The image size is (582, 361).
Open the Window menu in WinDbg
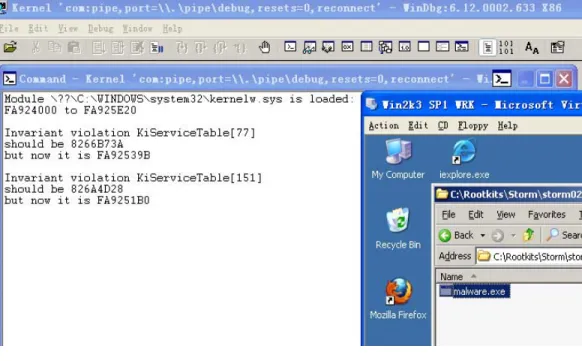point(137,29)
